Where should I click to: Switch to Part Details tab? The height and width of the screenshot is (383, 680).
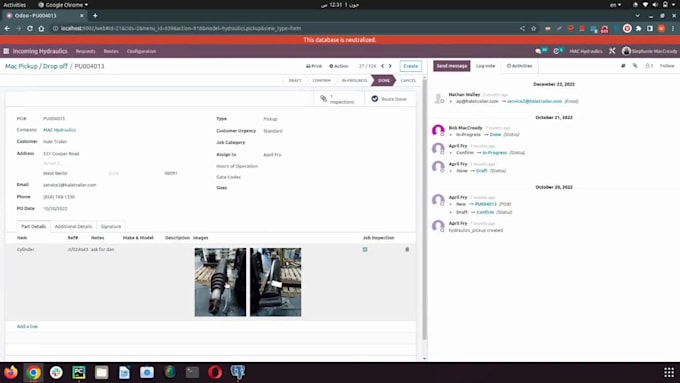[x=33, y=226]
